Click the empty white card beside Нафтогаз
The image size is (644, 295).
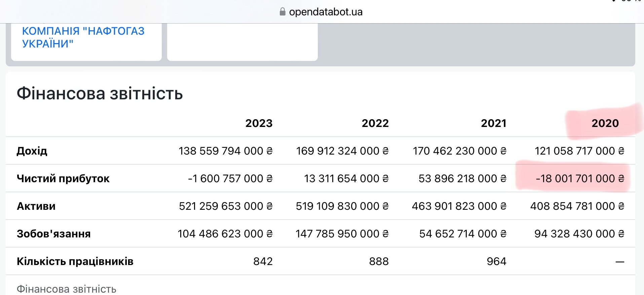(242, 42)
